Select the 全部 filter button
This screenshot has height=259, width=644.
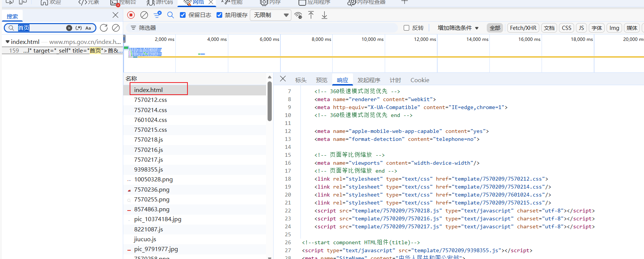coord(495,28)
